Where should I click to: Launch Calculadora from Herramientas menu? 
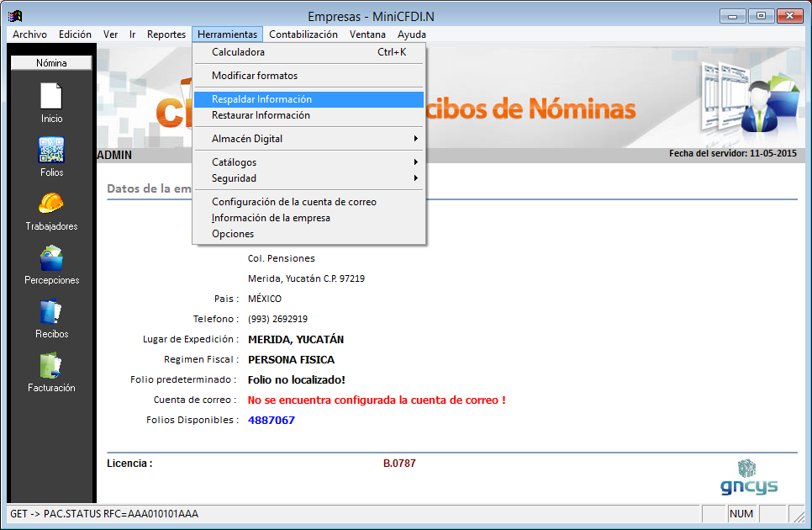pyautogui.click(x=309, y=52)
